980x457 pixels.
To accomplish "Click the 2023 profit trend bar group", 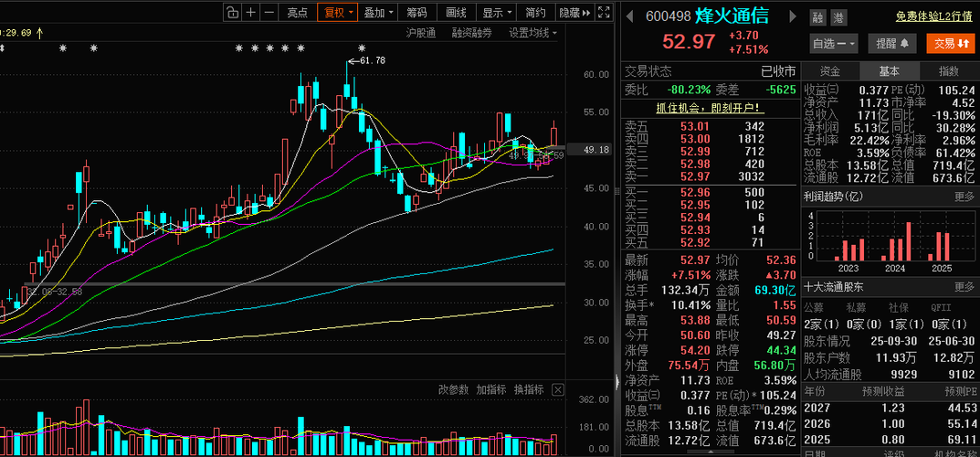I will pyautogui.click(x=848, y=249).
